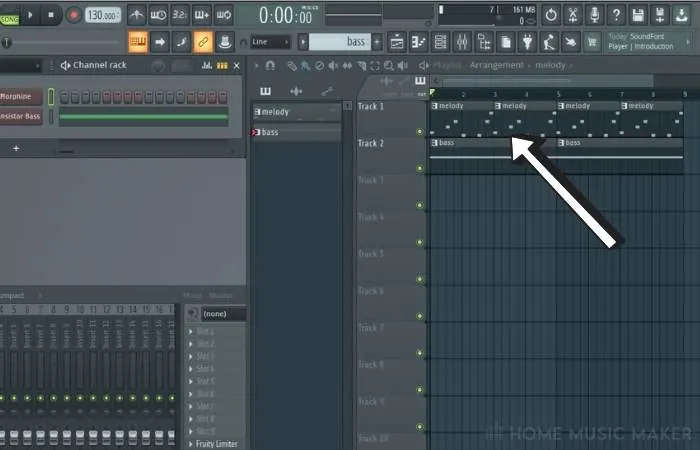Switch picker to audio clips tab icon

pyautogui.click(x=296, y=92)
